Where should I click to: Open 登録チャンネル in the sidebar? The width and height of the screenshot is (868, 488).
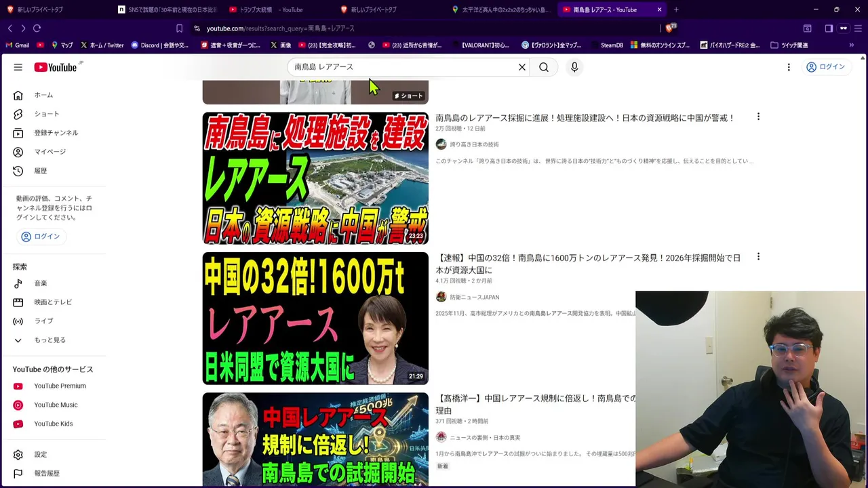56,133
